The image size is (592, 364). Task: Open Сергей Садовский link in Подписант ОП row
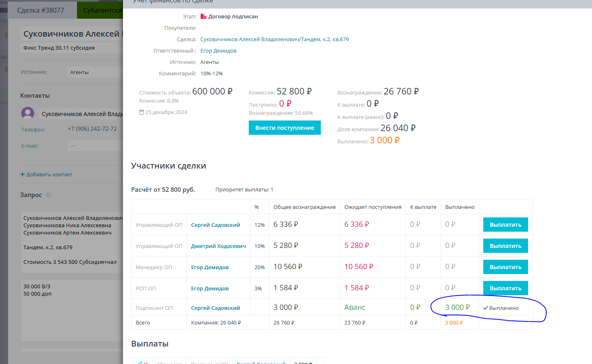tap(215, 308)
